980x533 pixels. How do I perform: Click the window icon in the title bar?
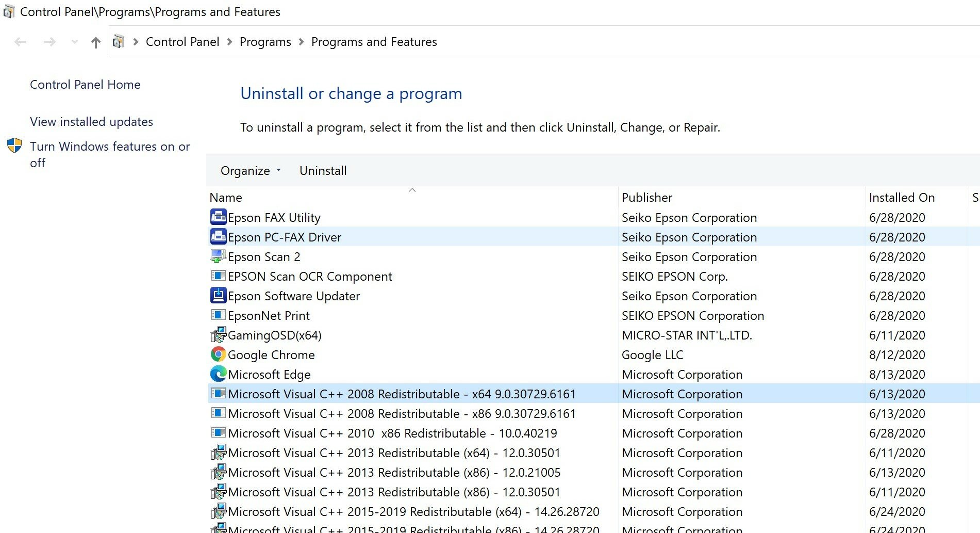click(x=9, y=12)
